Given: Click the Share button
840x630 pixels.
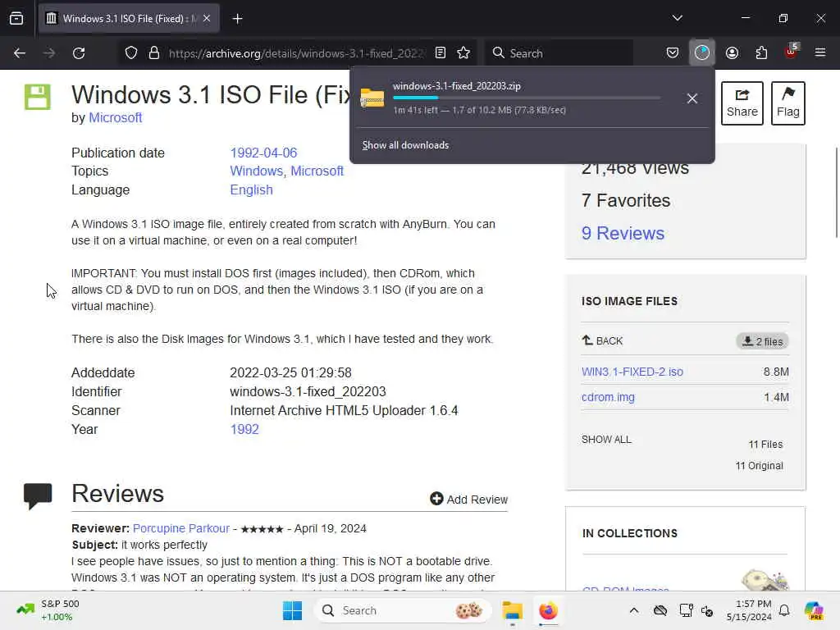Looking at the screenshot, I should coord(742,103).
